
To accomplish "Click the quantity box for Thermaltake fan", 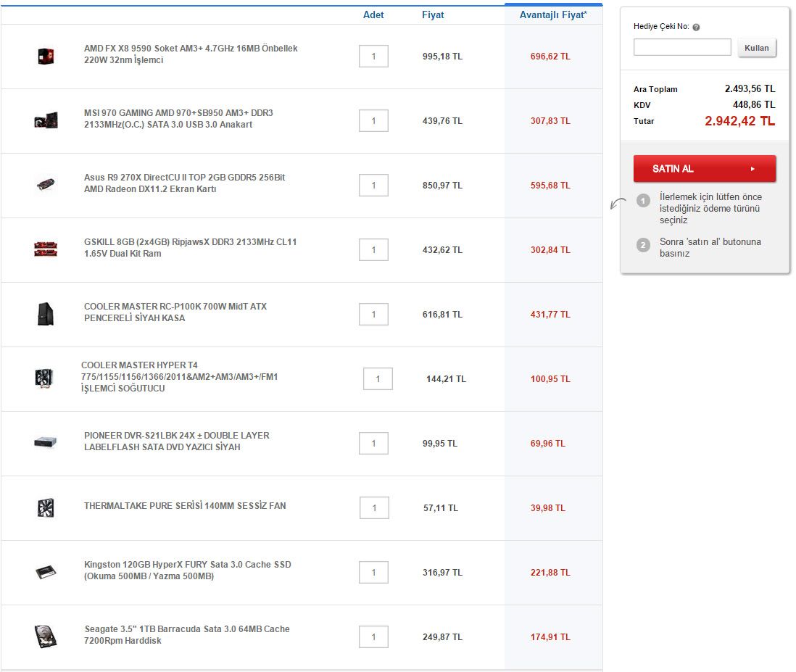I will click(x=374, y=508).
